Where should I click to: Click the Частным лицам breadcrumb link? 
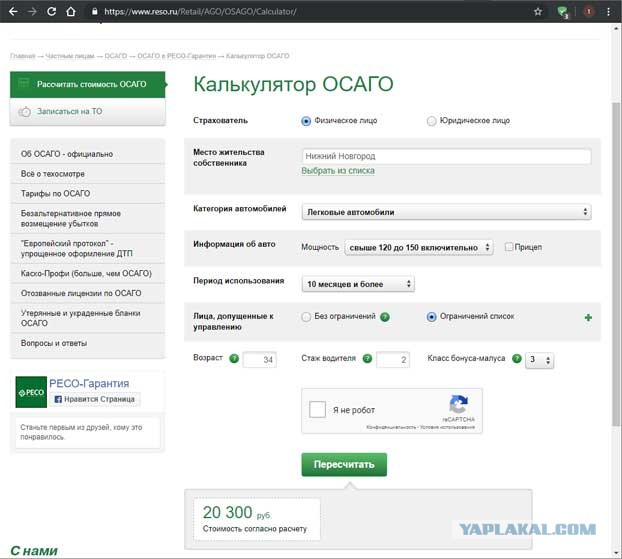(x=70, y=56)
